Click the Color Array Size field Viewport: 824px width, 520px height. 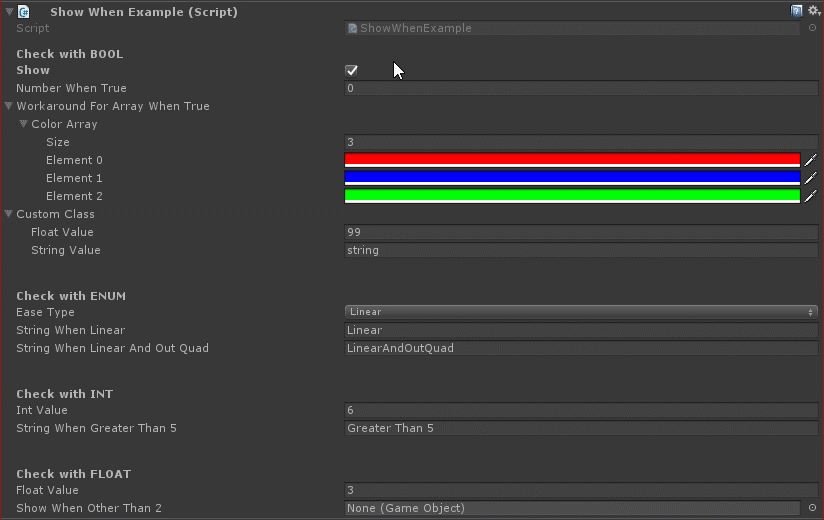(x=581, y=142)
